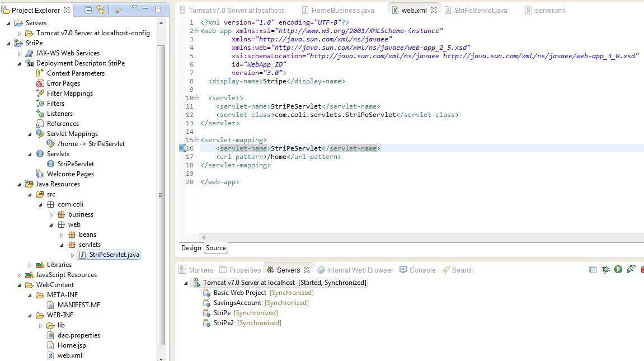Start the Tomcat server with green play icon
The image size is (644, 361).
click(618, 269)
